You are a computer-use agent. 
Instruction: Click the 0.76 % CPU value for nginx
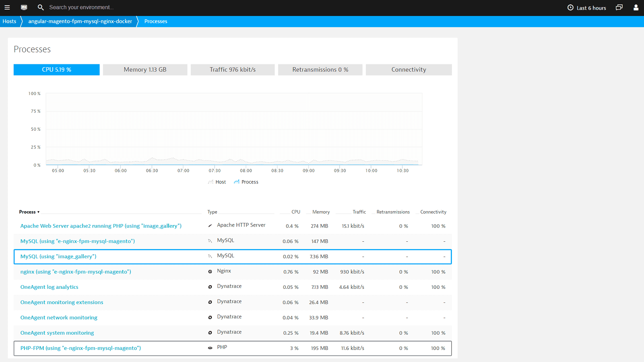pyautogui.click(x=291, y=272)
